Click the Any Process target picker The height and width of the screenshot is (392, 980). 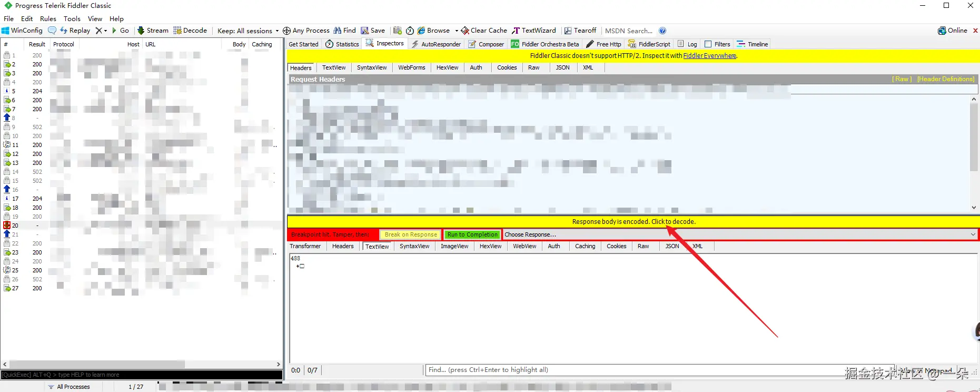(306, 31)
